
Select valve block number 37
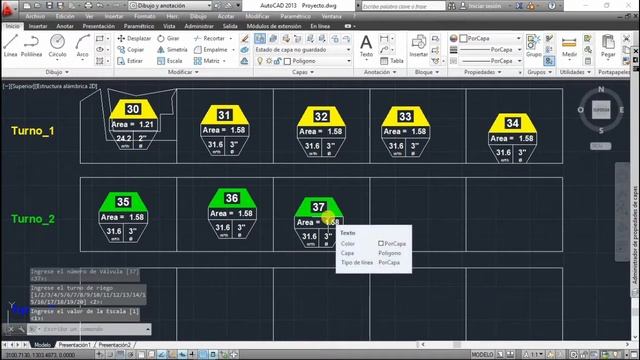click(x=318, y=222)
